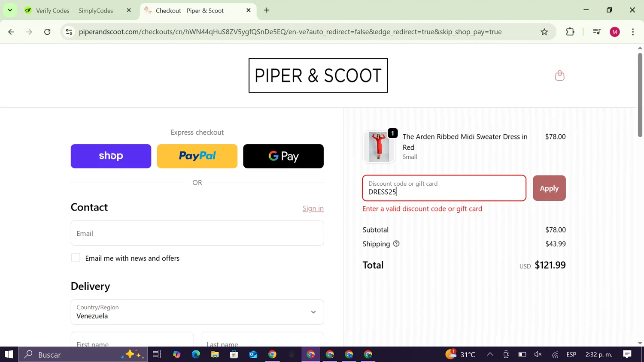Screen dimensions: 644x362
Task: Pay with Shop Pay express button
Action: pyautogui.click(x=111, y=156)
